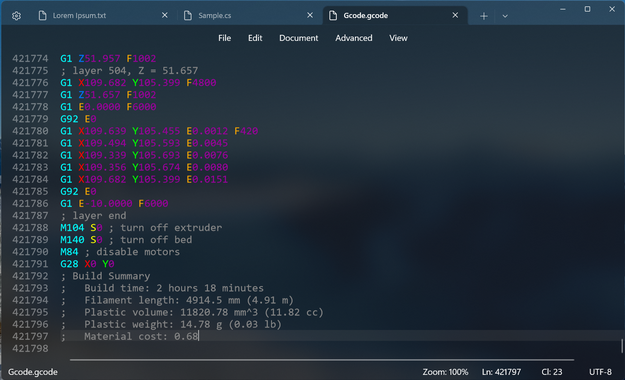Close the Gcode.gcode tab
This screenshot has height=380, width=625.
(x=455, y=15)
